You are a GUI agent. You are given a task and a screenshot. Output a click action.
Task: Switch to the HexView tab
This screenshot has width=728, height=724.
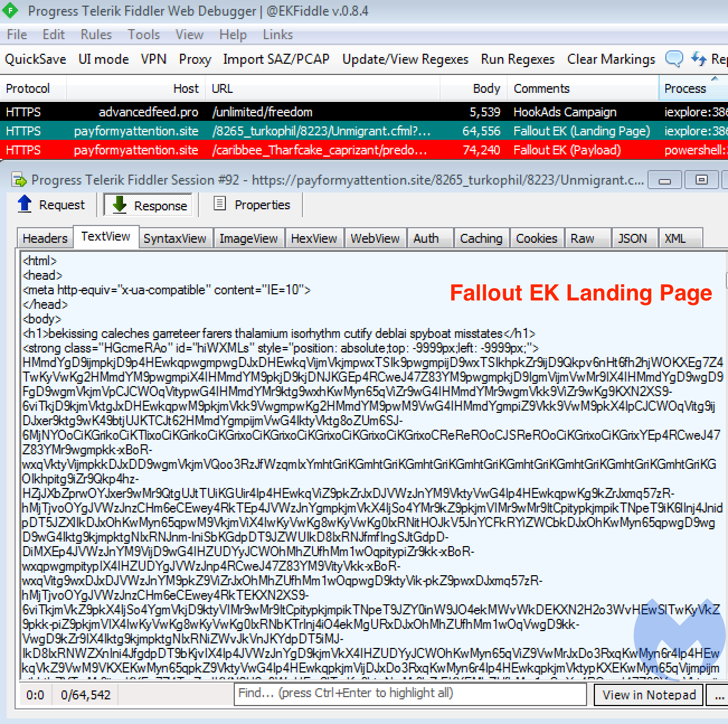(x=314, y=238)
